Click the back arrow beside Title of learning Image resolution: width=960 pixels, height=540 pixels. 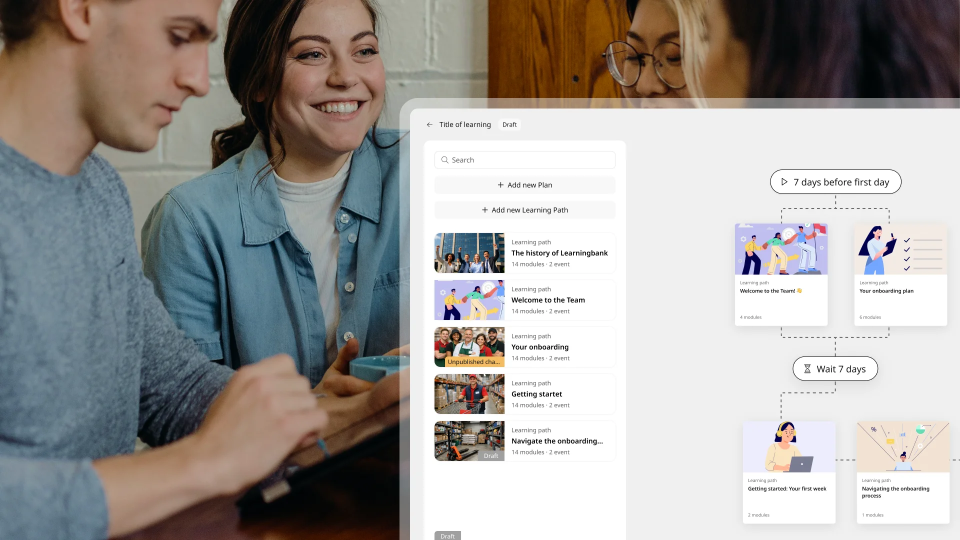click(x=429, y=125)
